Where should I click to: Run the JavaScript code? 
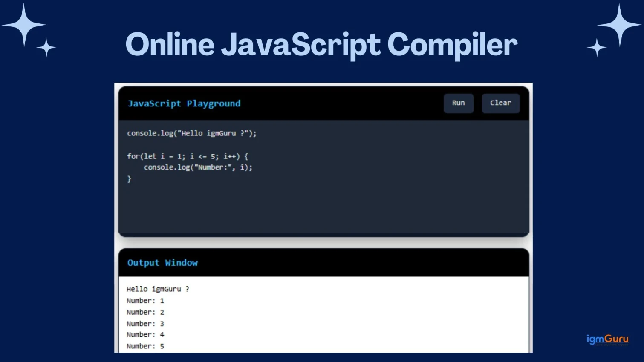(458, 103)
